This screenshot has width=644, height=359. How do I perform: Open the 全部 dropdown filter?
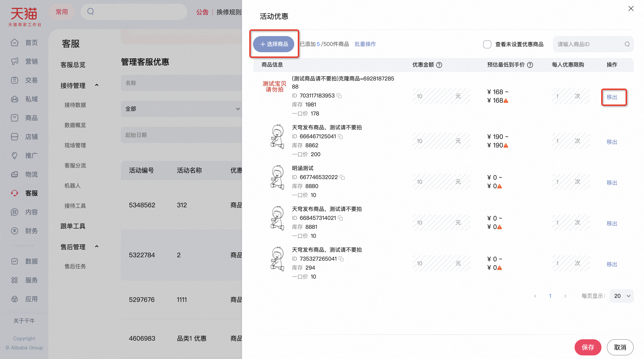(x=182, y=109)
